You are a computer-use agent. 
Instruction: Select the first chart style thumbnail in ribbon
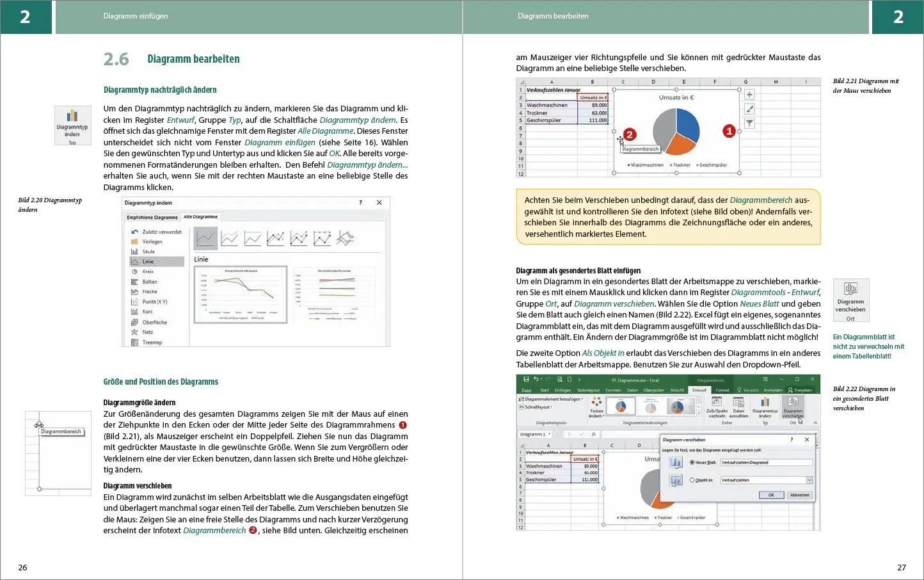(x=620, y=407)
